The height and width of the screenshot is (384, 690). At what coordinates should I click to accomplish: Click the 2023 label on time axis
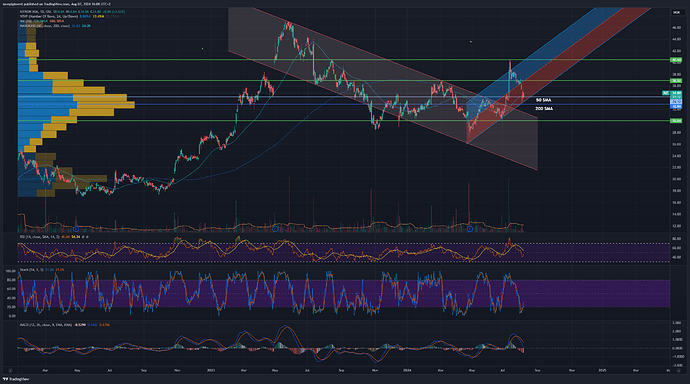click(x=211, y=370)
